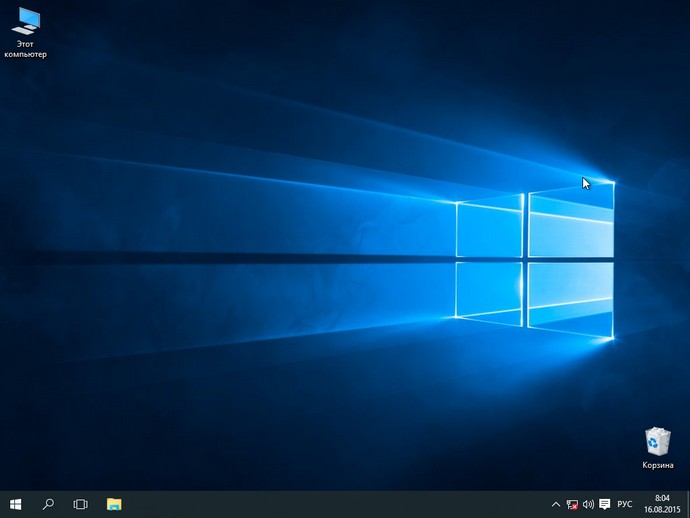Open the network status tray icon
Screen dimensions: 690x518
[572, 504]
